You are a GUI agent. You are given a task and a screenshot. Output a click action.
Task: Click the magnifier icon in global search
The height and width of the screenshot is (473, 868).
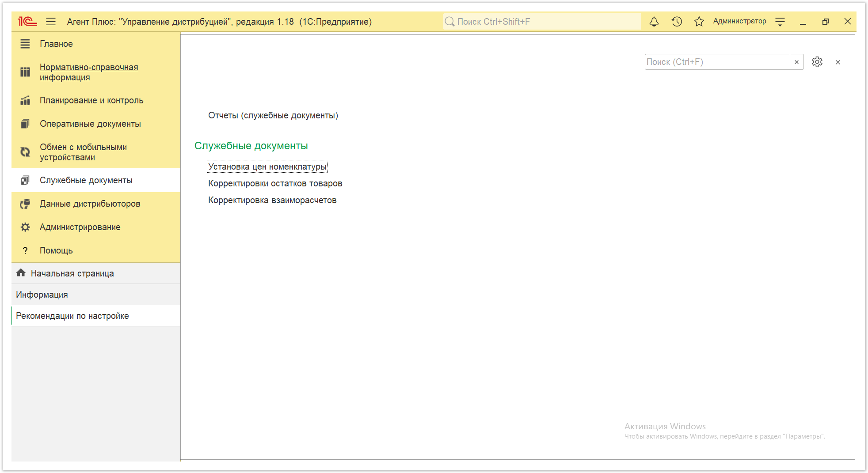pyautogui.click(x=449, y=22)
